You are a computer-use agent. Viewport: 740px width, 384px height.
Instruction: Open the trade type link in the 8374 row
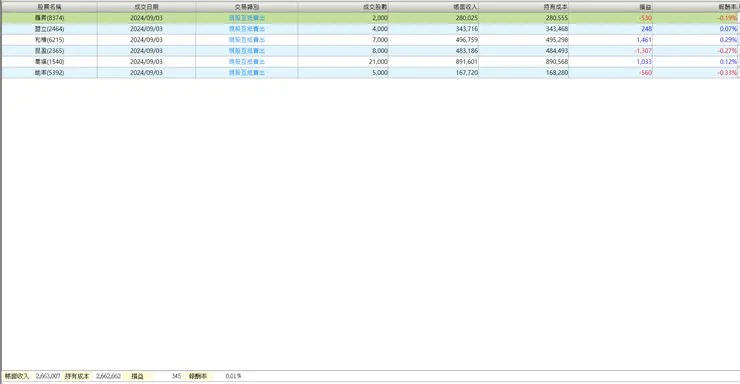click(x=247, y=18)
